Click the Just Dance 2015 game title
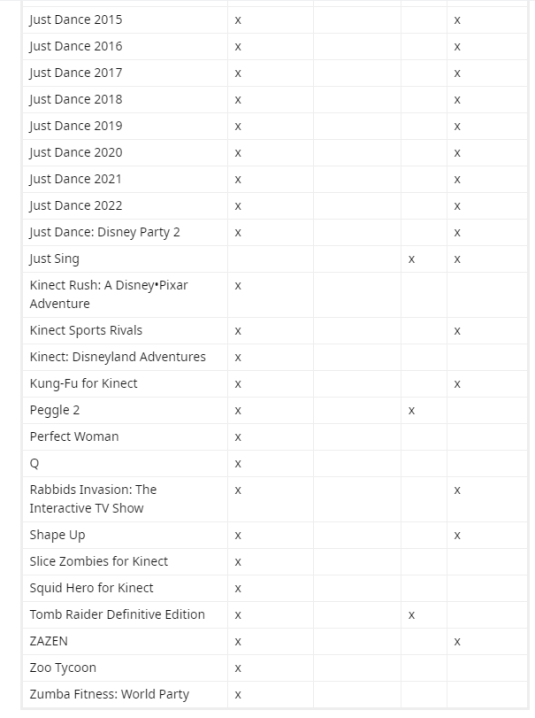 coord(76,20)
